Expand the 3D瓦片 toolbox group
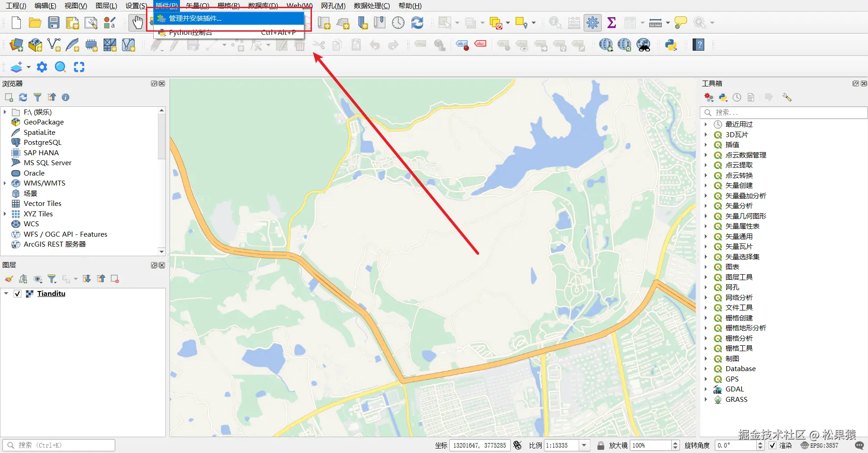This screenshot has height=453, width=868. [706, 135]
